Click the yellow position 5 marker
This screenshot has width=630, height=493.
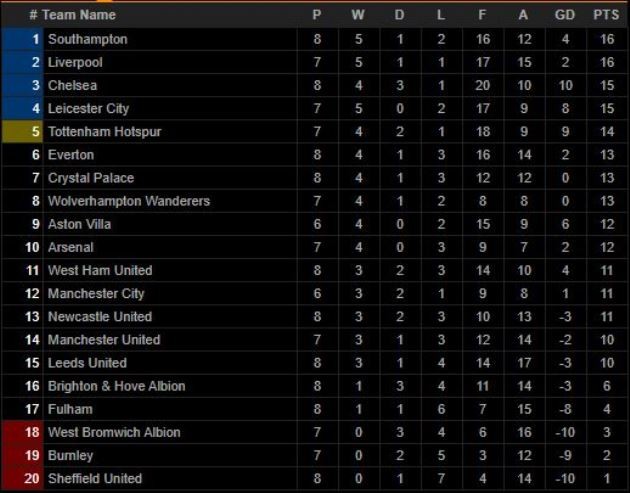[22, 131]
